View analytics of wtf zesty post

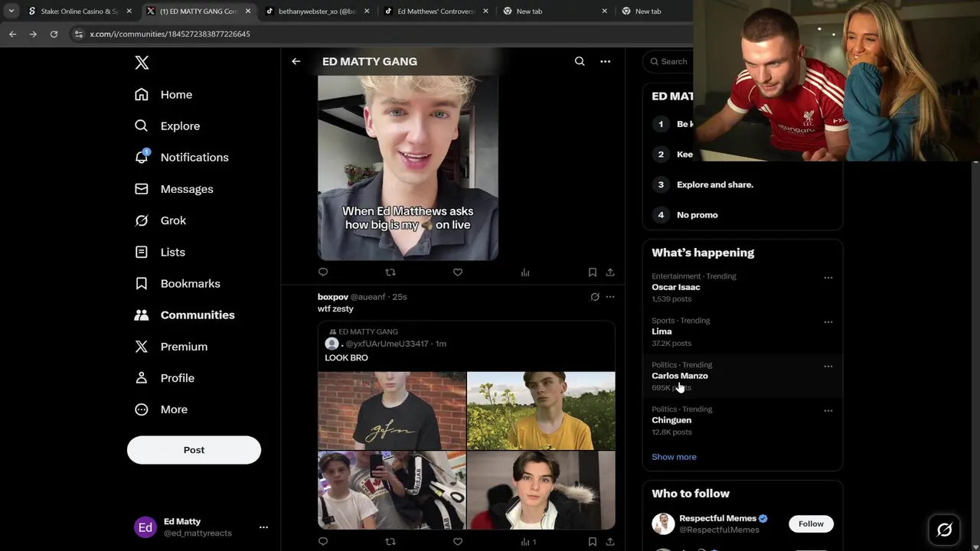(x=528, y=541)
